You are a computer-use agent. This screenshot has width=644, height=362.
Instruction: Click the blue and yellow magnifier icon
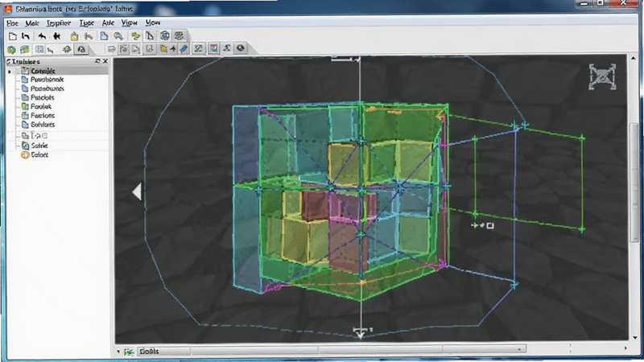118,36
